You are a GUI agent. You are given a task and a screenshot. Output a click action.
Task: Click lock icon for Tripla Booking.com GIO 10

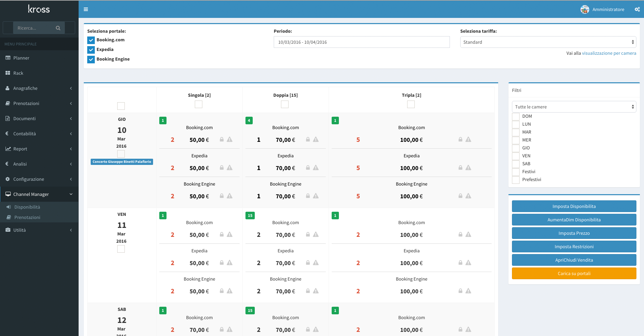460,139
